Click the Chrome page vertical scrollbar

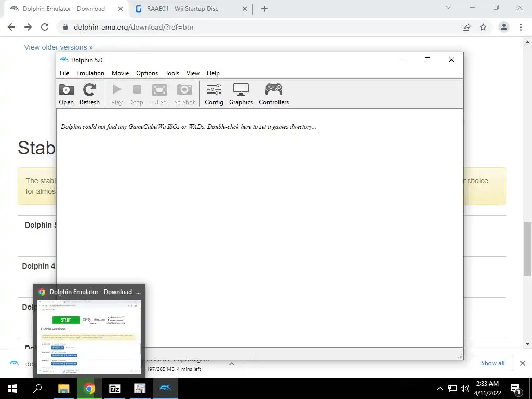tap(527, 249)
